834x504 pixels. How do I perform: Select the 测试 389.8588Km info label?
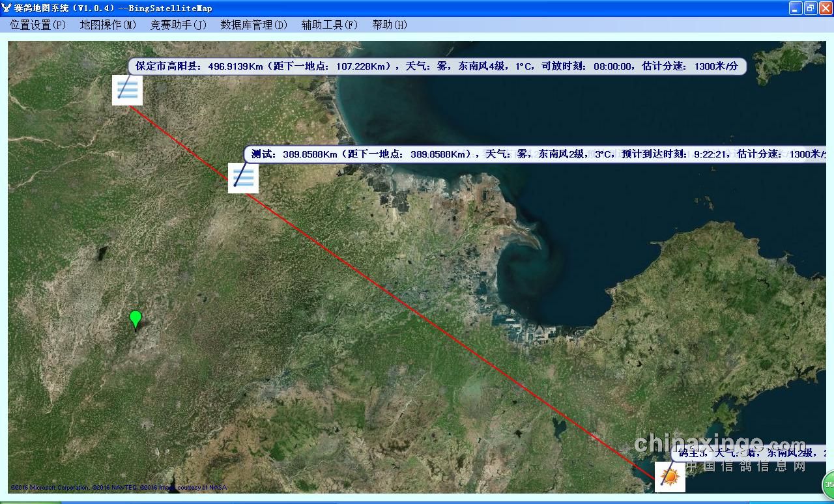pyautogui.click(x=536, y=154)
